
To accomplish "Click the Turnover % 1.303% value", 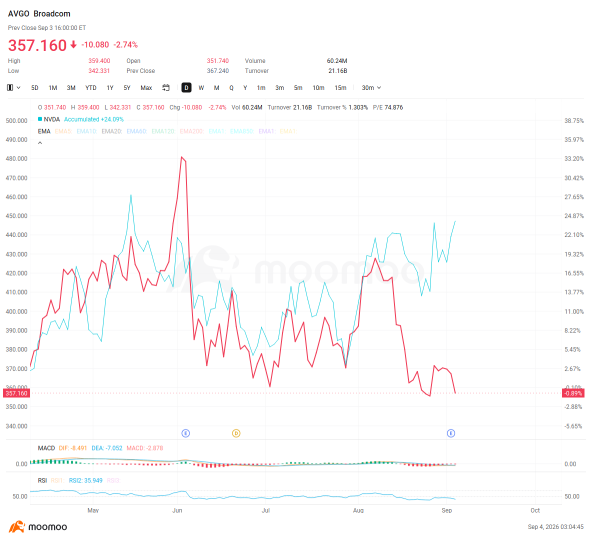I will click(x=342, y=108).
